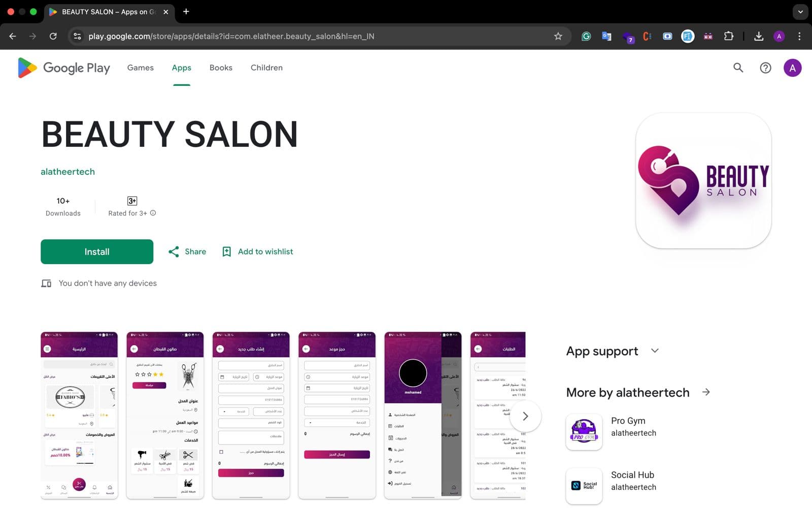This screenshot has height=508, width=812.
Task: Open Google Play search
Action: 738,68
